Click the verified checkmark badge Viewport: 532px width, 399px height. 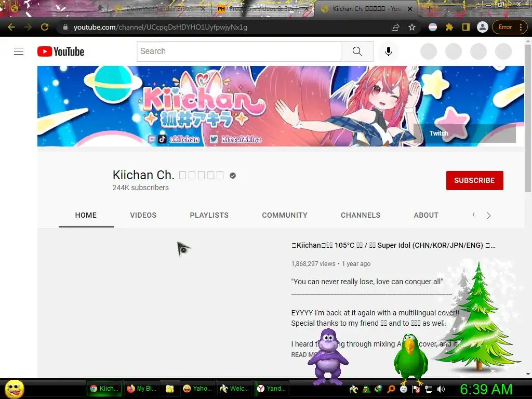pyautogui.click(x=232, y=176)
